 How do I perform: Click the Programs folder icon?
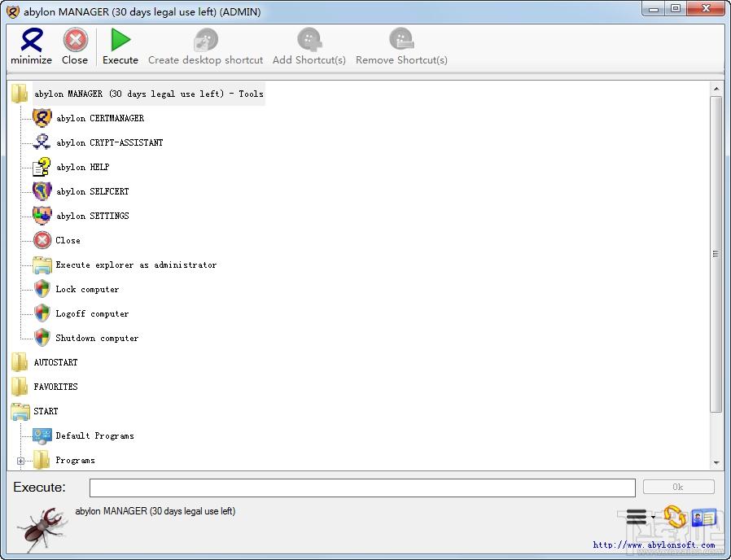pos(42,460)
